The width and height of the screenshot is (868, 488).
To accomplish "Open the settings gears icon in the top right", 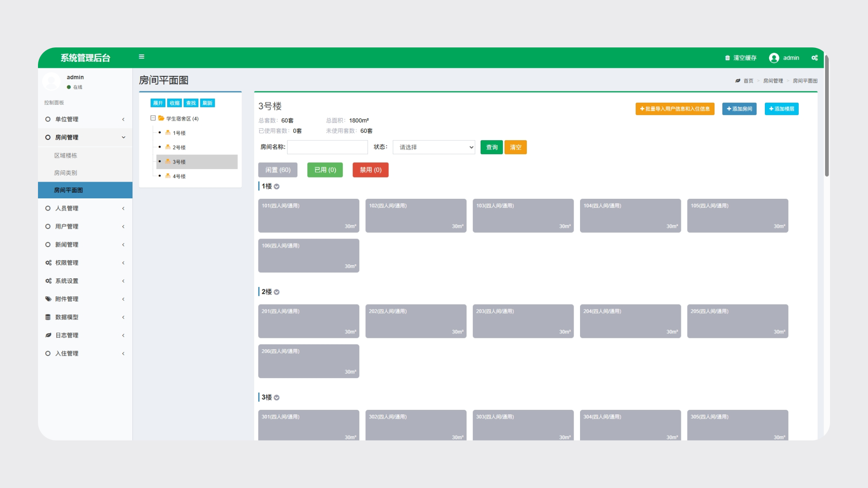I will [815, 58].
